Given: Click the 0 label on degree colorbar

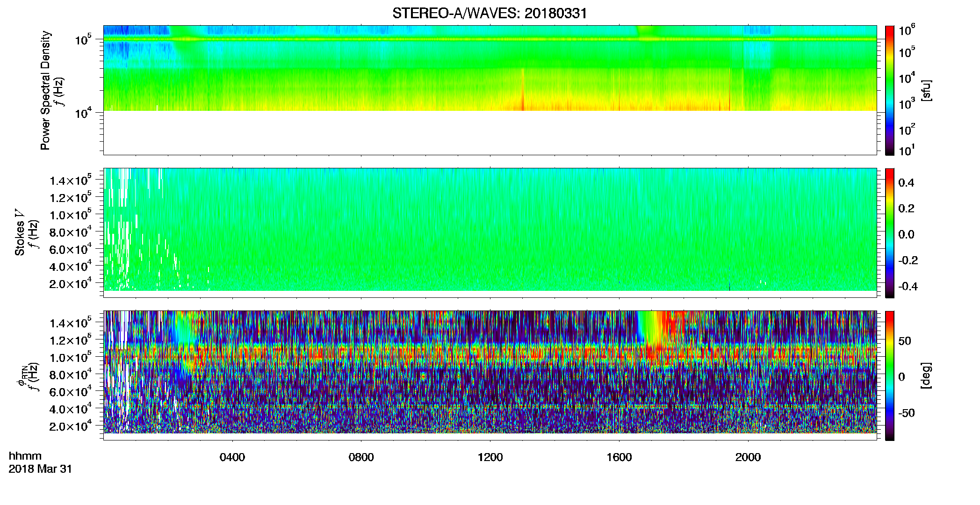Looking at the screenshot, I should 902,377.
